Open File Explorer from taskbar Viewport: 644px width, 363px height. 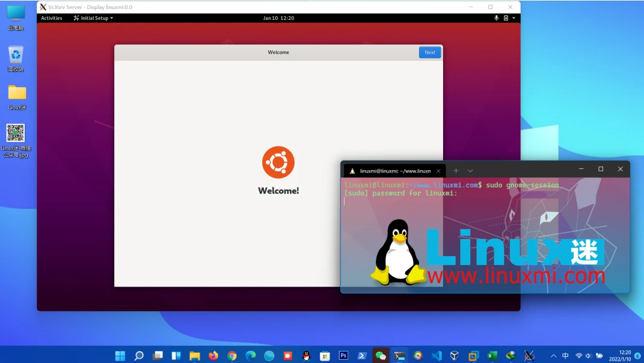[x=195, y=356]
